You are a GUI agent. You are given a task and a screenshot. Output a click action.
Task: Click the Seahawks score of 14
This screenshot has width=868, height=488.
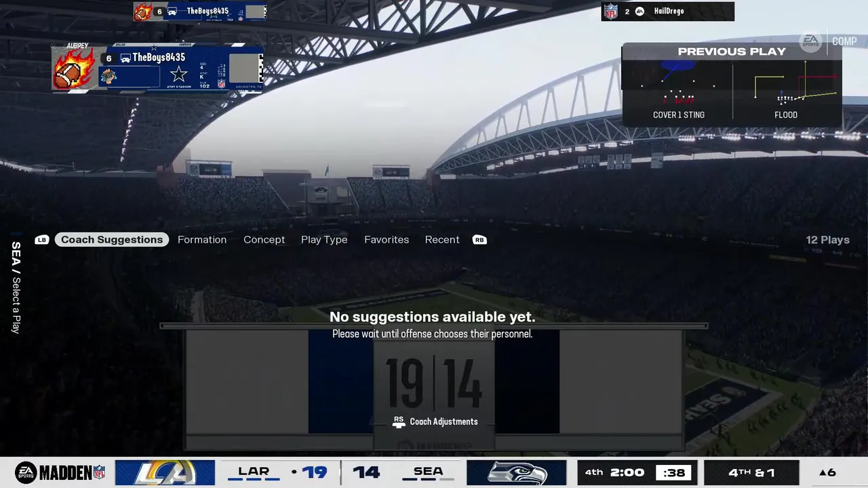(x=366, y=472)
